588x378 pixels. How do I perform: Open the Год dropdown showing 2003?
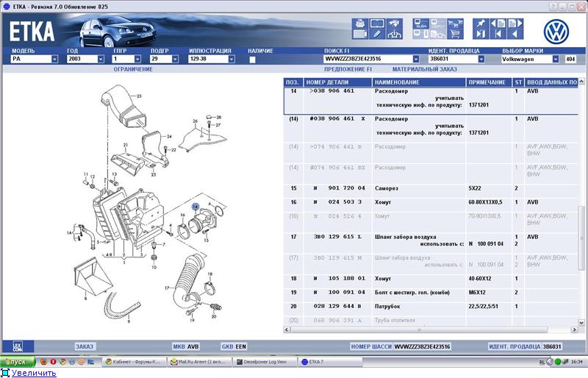click(x=101, y=59)
